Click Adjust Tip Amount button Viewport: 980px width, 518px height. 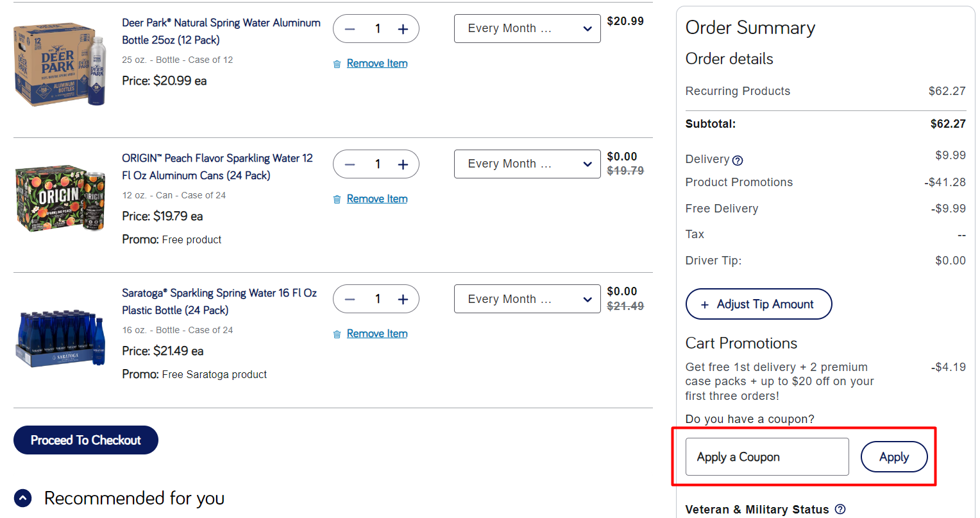click(x=758, y=304)
